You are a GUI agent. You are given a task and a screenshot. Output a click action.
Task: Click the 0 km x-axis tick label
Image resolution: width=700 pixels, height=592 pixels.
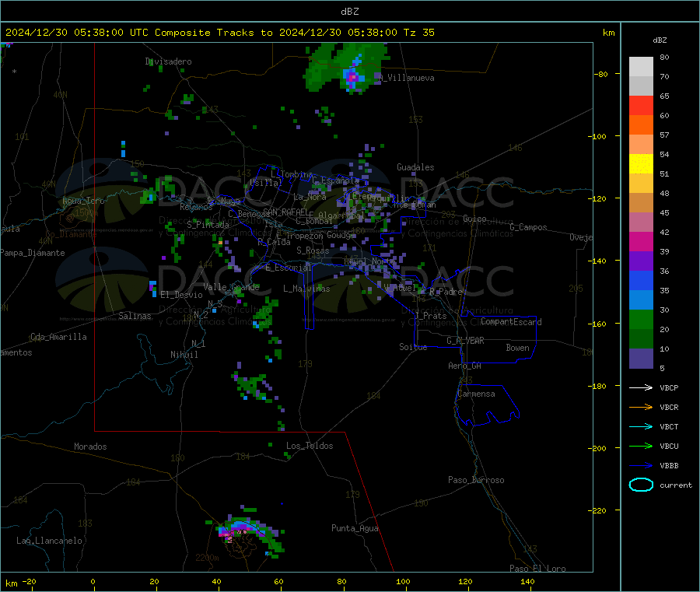[x=93, y=581]
